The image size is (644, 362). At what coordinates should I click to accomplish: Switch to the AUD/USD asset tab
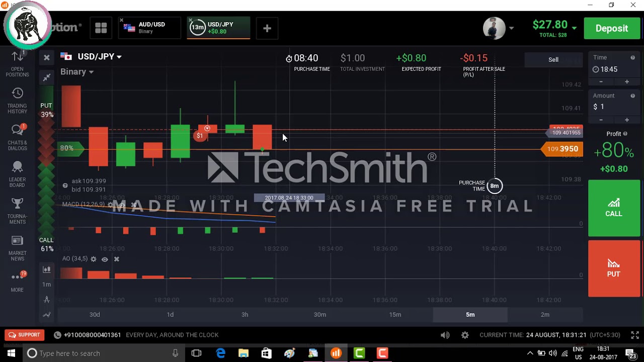click(x=149, y=28)
